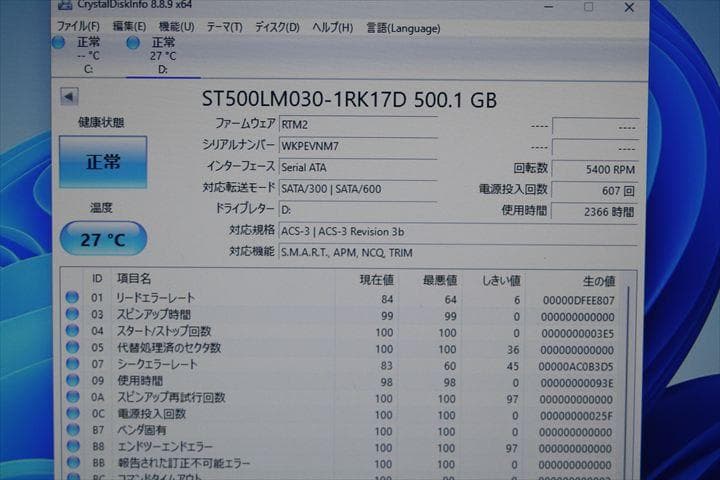Click the Serial ATA interface field
The image size is (720, 480).
click(358, 168)
